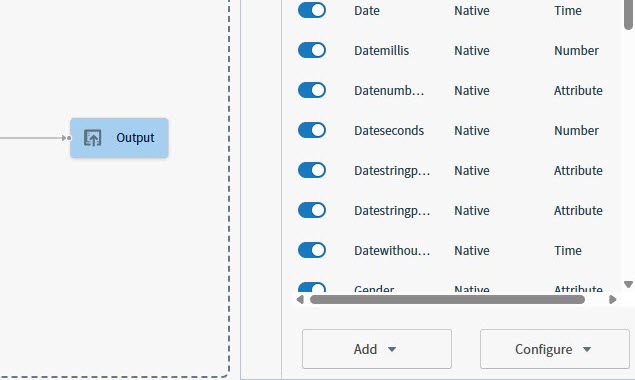Click the vertical scrollbar thumb
Image resolution: width=635 pixels, height=380 pixels.
[628, 15]
